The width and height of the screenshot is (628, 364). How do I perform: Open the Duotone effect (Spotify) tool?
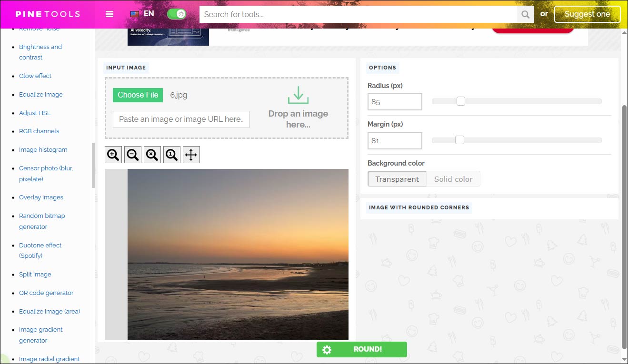40,250
